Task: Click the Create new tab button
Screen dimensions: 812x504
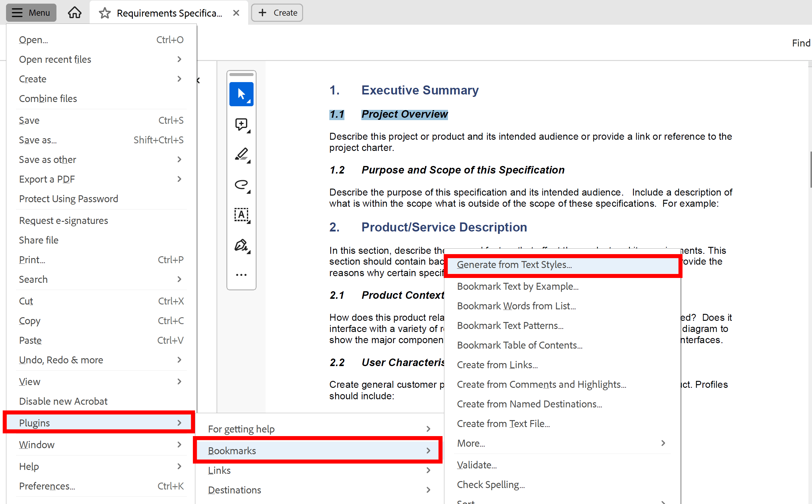Action: 277,12
